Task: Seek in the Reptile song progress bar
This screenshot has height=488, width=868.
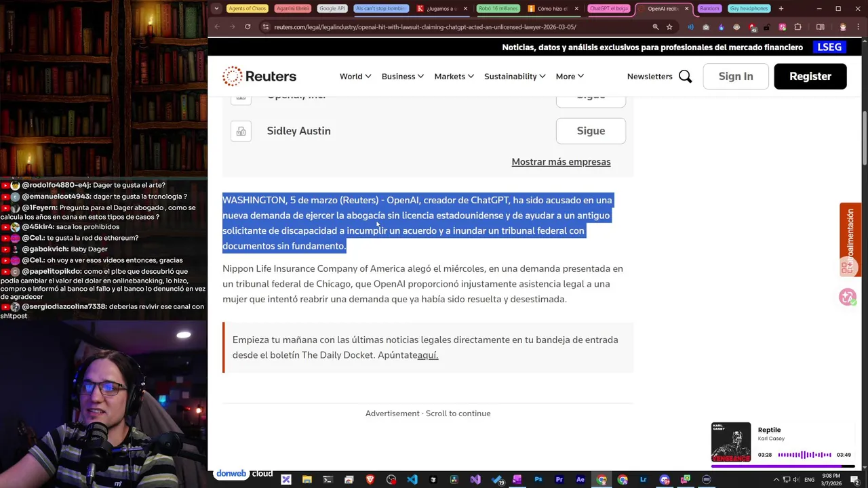Action: [x=783, y=466]
